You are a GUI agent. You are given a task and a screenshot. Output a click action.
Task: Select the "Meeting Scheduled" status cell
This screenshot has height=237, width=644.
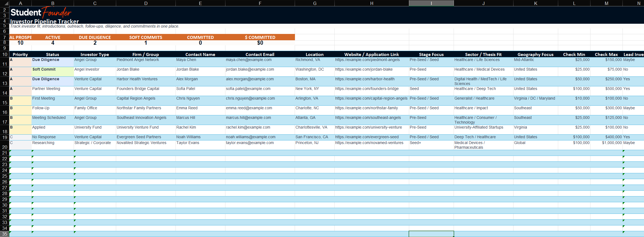pos(53,120)
